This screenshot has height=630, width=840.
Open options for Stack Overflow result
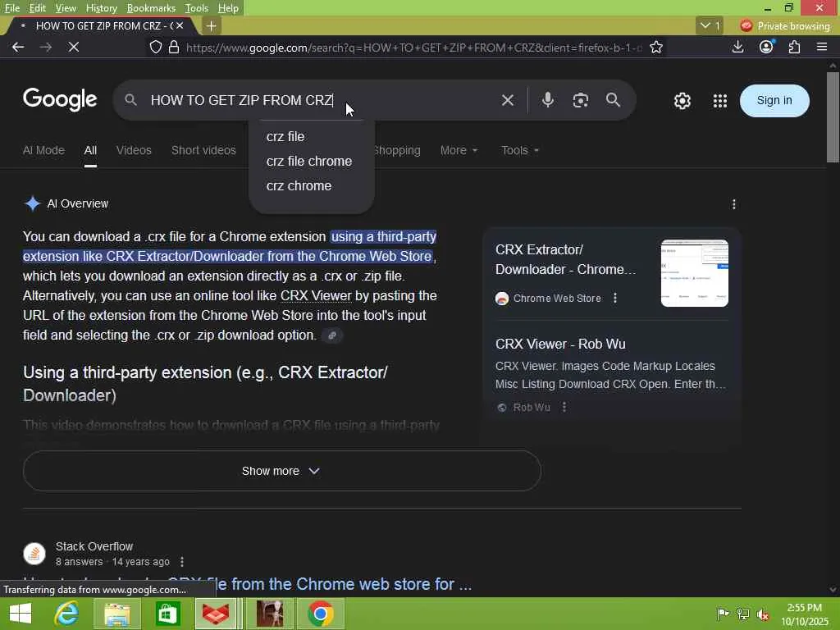pyautogui.click(x=182, y=561)
